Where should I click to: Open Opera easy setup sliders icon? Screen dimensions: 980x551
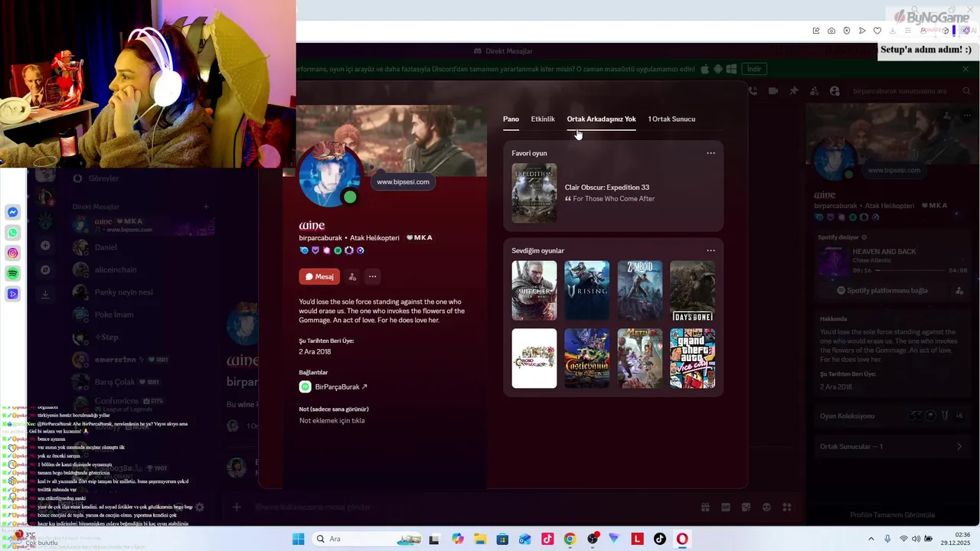click(909, 31)
